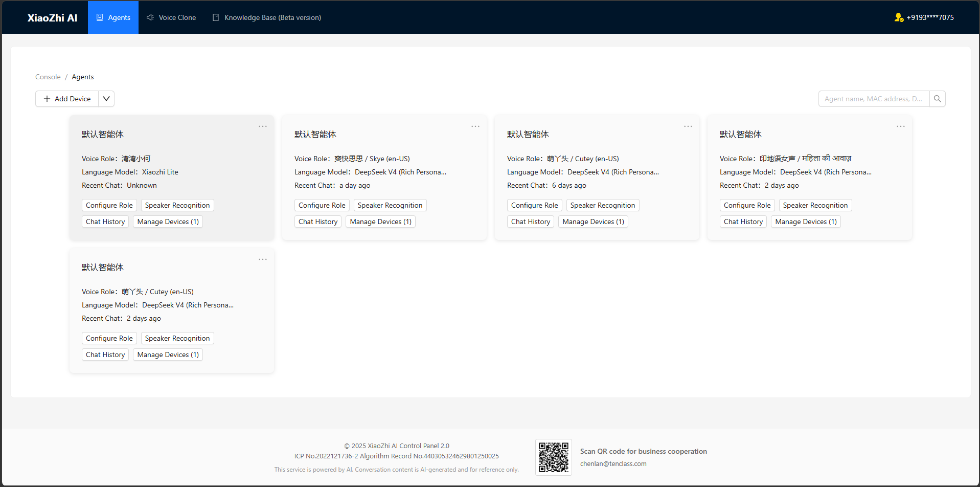Viewport: 980px width, 487px height.
Task: Configure Role on the 6 days ago card
Action: [535, 205]
